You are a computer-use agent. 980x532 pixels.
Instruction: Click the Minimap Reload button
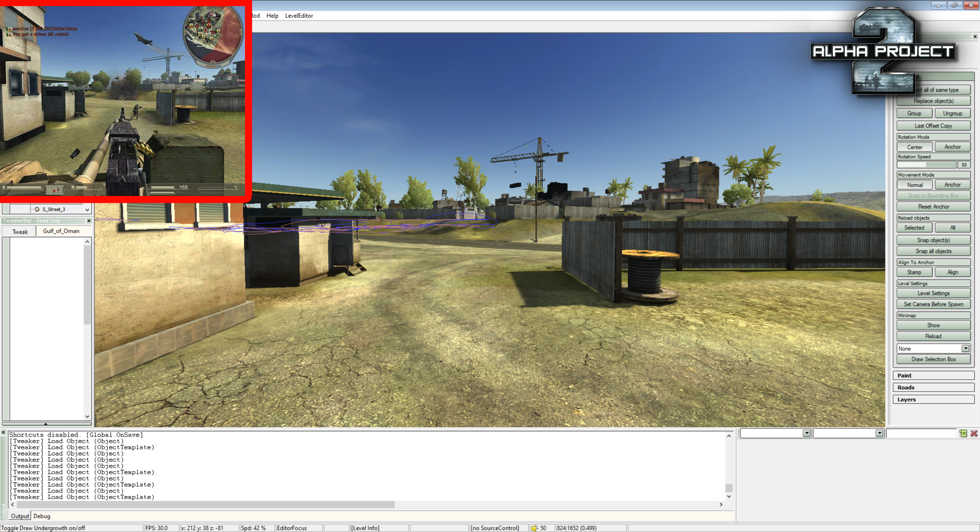pyautogui.click(x=933, y=336)
